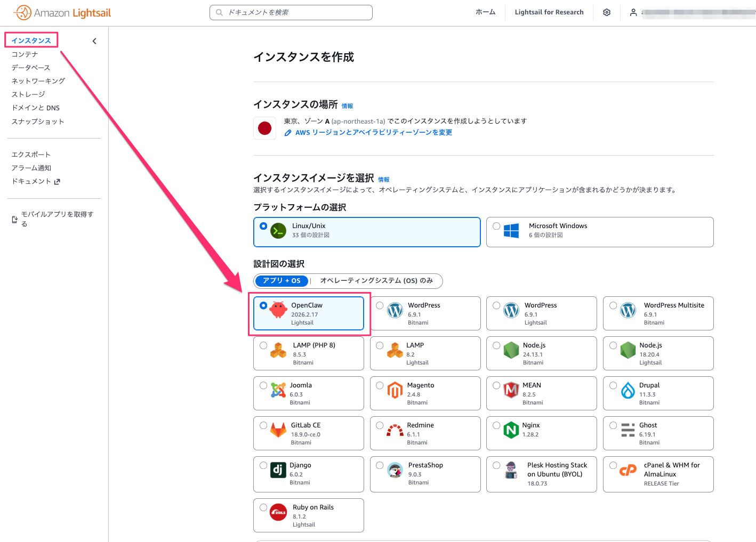This screenshot has height=542, width=756.
Task: Click the Amazon Lightsail logo
Action: (62, 13)
